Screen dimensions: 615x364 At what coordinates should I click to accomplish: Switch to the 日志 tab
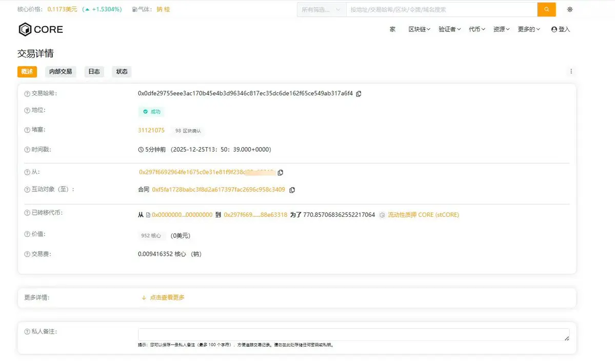point(94,71)
